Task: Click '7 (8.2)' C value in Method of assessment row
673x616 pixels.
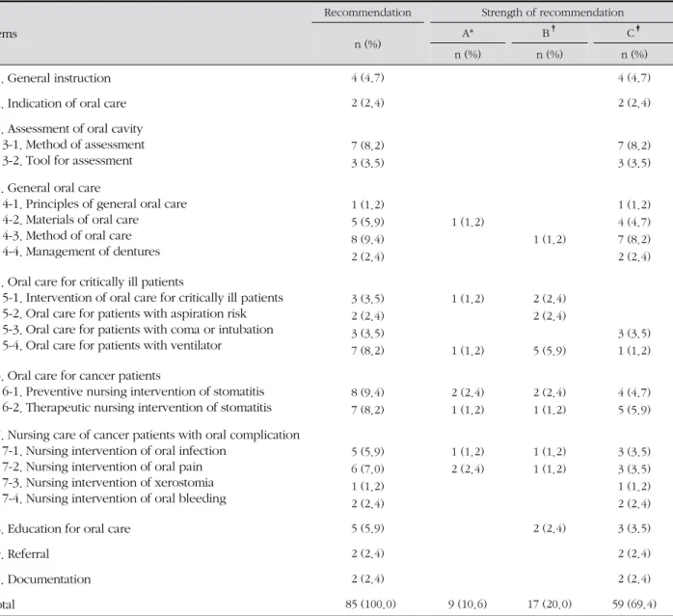Action: pyautogui.click(x=633, y=146)
